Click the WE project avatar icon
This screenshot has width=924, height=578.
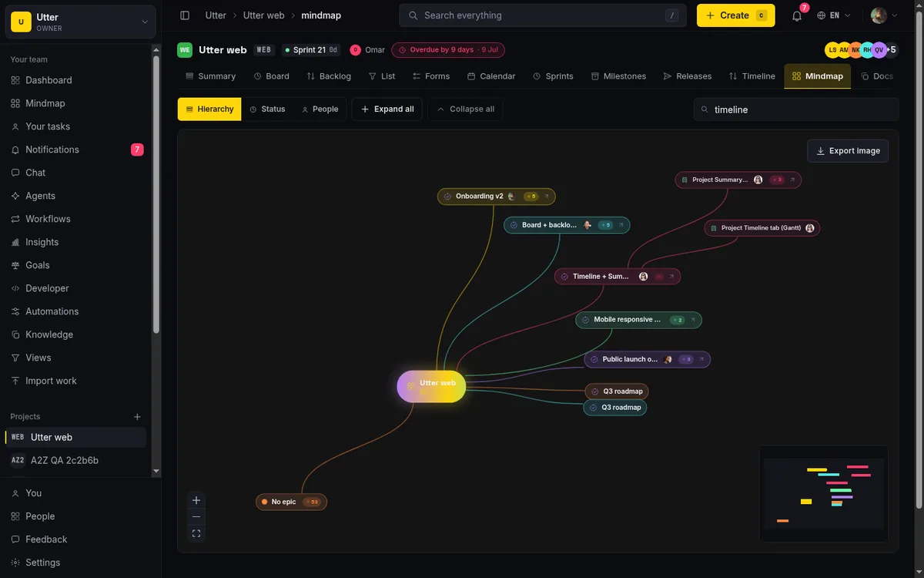point(185,50)
